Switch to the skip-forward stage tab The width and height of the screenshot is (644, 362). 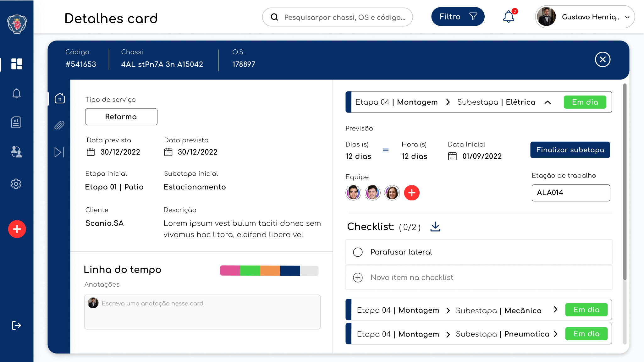59,152
